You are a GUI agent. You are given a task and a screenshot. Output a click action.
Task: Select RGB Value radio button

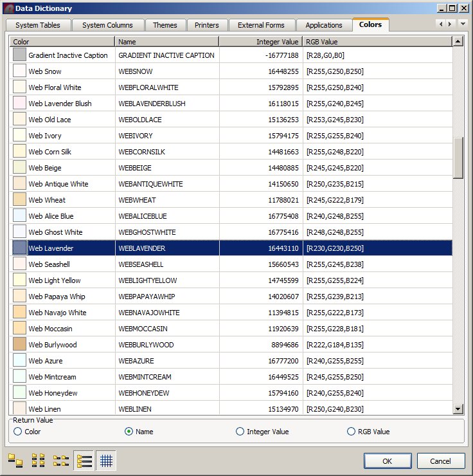pos(351,432)
